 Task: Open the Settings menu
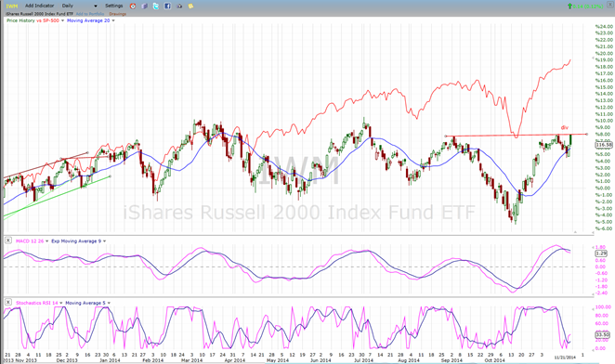click(113, 6)
